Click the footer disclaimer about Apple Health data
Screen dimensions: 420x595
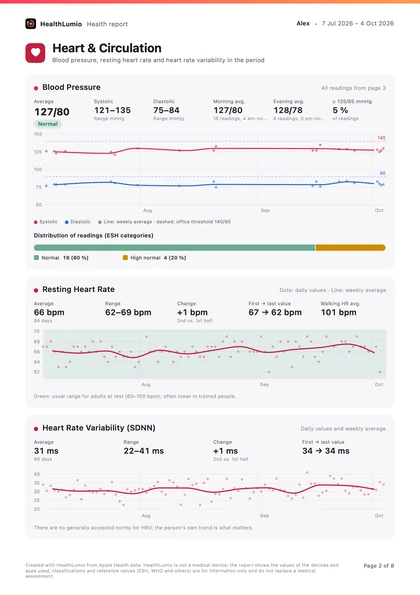[182, 571]
